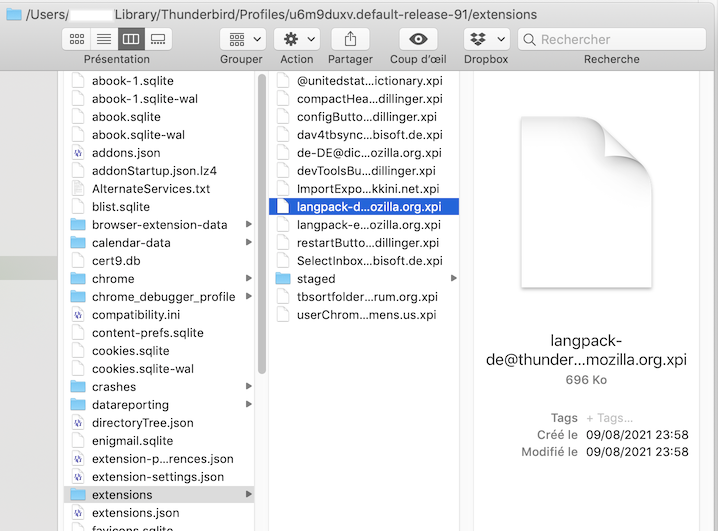The image size is (718, 531).
Task: Switch to gallery view mode
Action: point(157,39)
